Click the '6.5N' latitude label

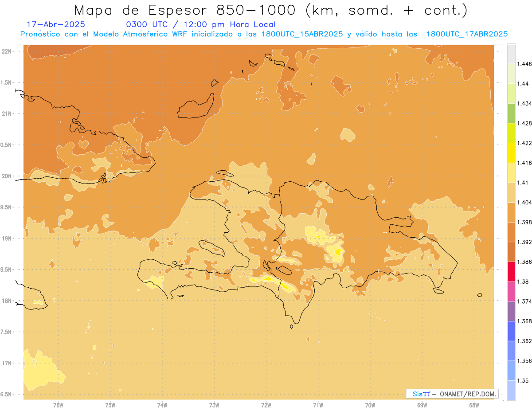tap(7, 394)
